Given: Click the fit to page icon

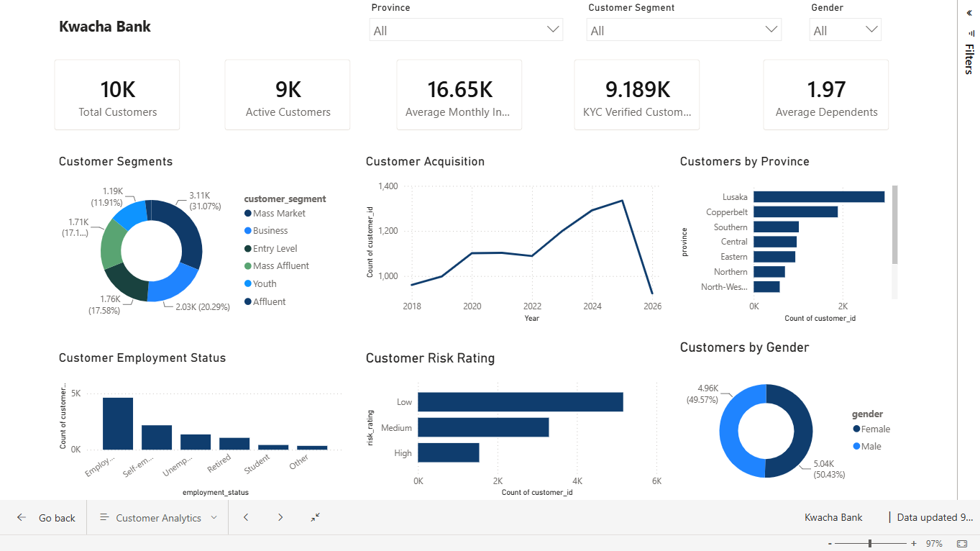Looking at the screenshot, I should [x=963, y=544].
